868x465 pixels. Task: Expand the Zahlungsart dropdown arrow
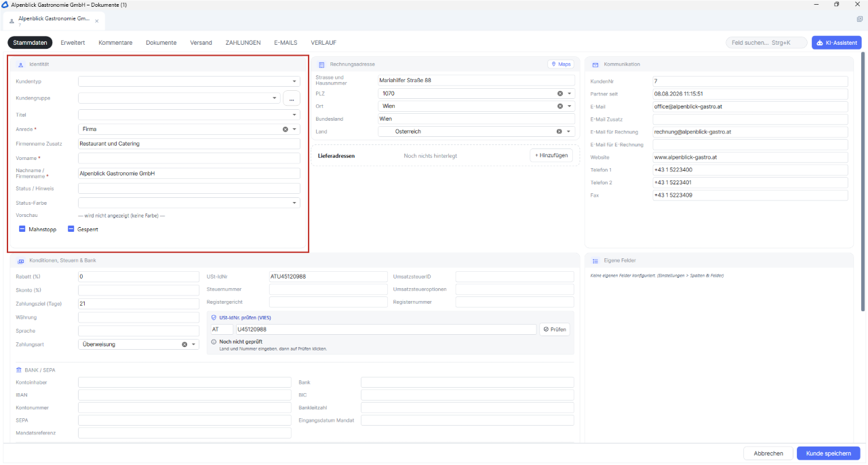click(194, 344)
